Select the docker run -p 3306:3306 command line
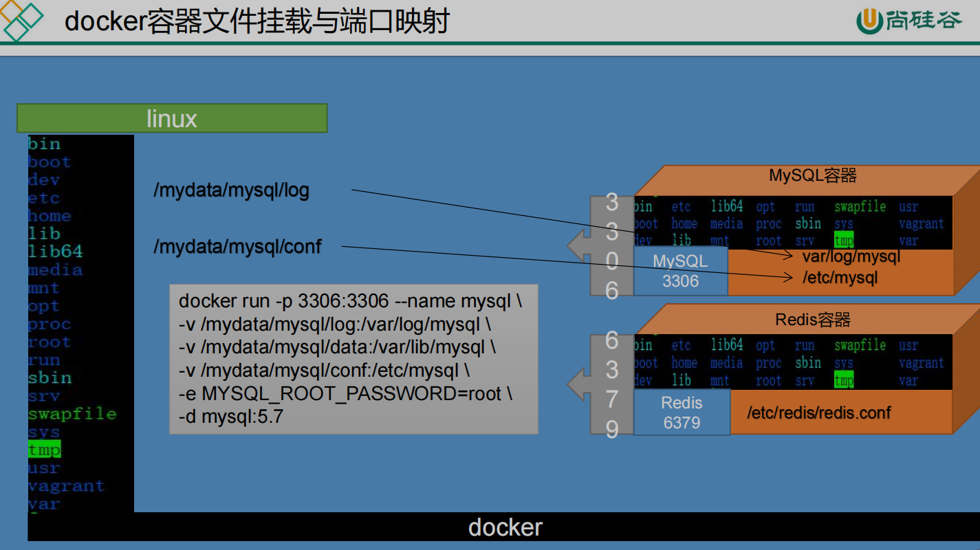 (x=351, y=301)
